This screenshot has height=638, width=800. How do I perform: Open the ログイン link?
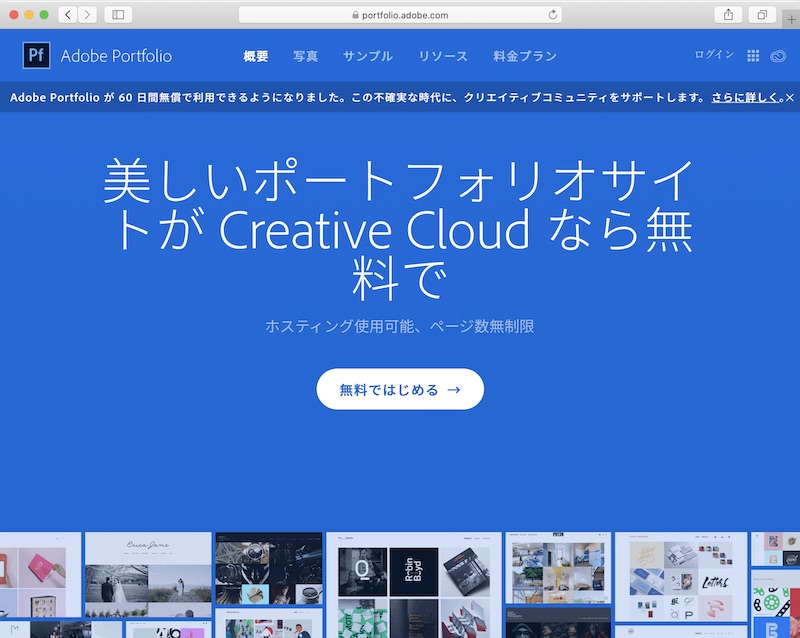[712, 55]
